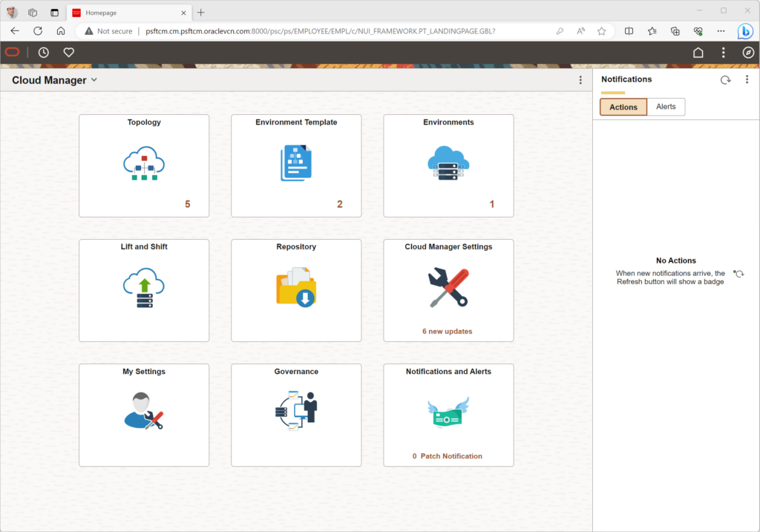Open the saved password key icon

pyautogui.click(x=560, y=31)
